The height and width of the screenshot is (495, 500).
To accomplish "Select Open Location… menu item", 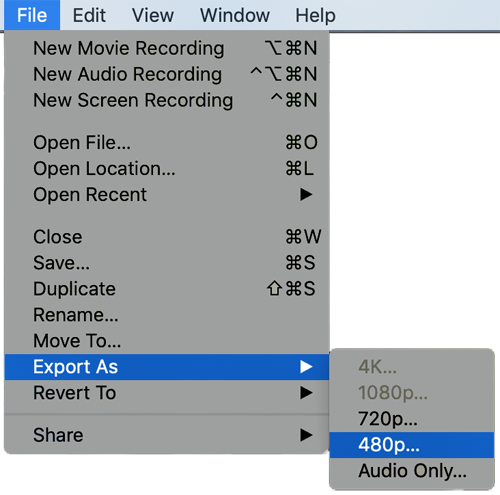I will click(x=167, y=168).
